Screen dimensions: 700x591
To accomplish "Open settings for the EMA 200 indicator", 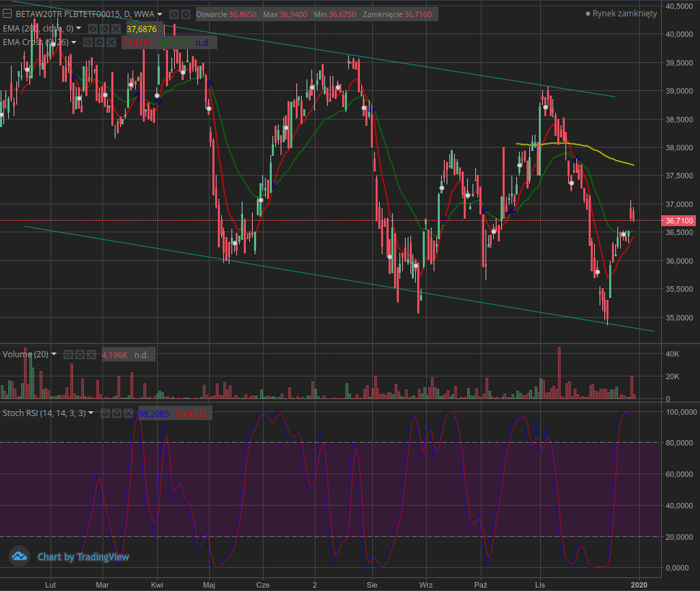I will pyautogui.click(x=104, y=29).
